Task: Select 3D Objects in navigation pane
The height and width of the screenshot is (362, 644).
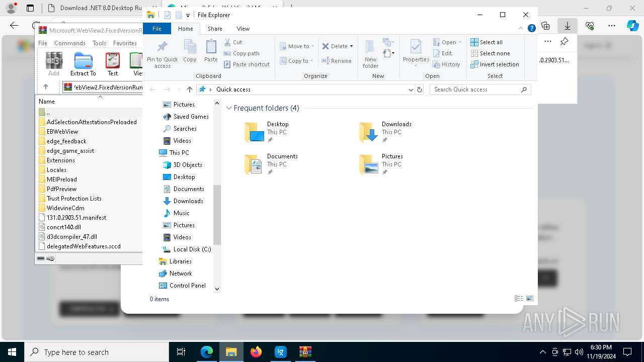Action: point(183,165)
